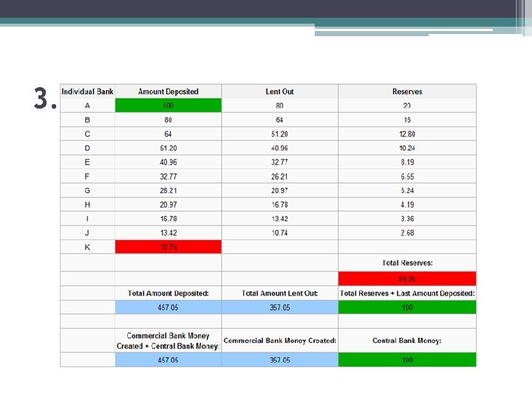
Task: Click the 'Lent Out' header cell
Action: coord(279,92)
